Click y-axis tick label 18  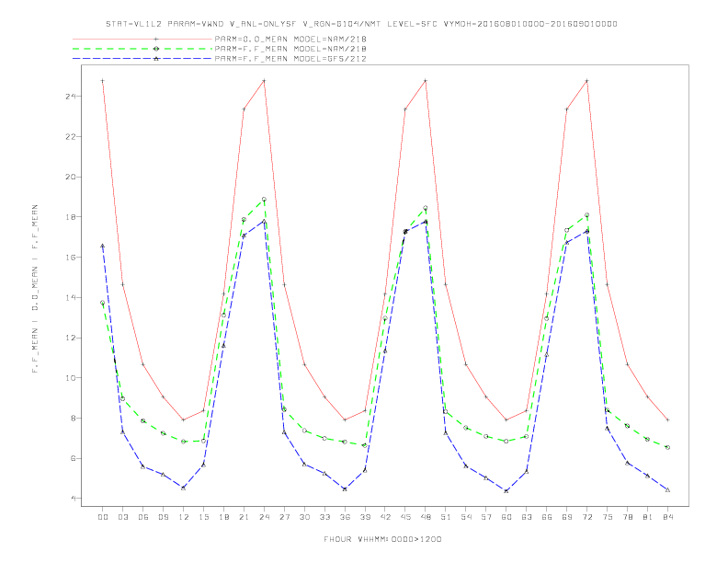pos(70,217)
